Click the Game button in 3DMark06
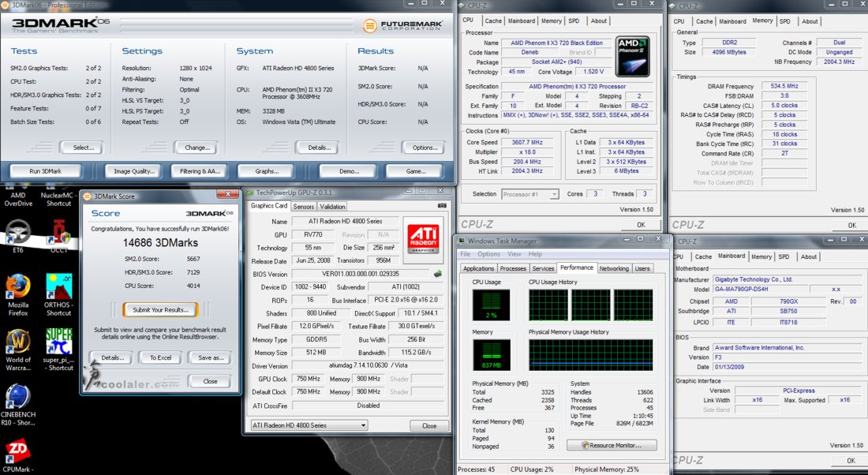The width and height of the screenshot is (868, 475). pyautogui.click(x=415, y=171)
